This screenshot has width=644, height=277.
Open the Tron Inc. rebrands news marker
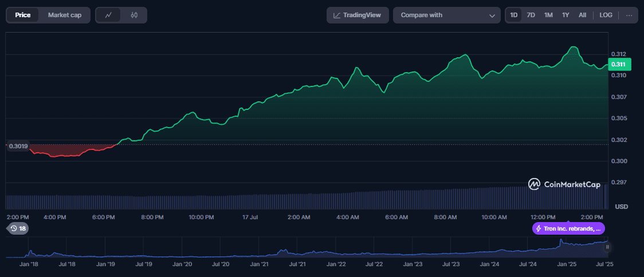(568, 228)
